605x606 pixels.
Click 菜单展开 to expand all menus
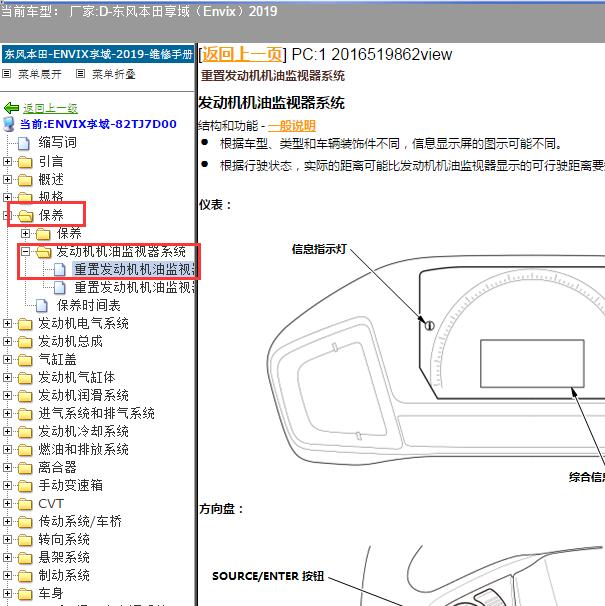pos(40,74)
